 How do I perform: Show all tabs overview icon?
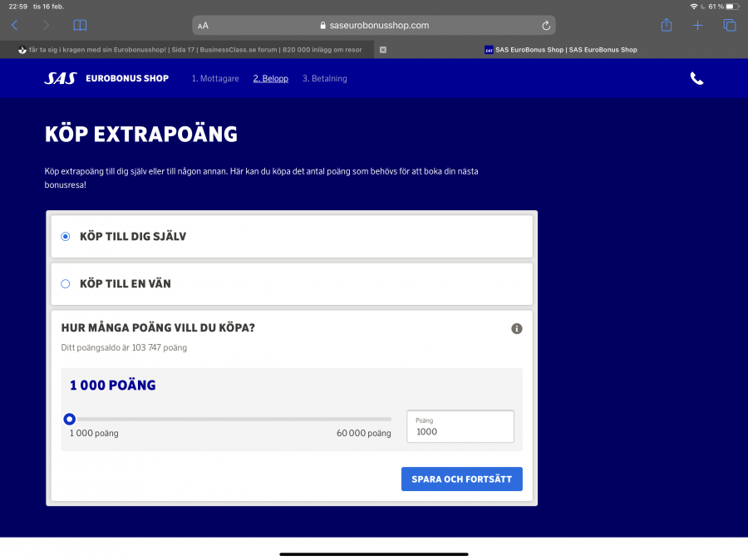[730, 26]
